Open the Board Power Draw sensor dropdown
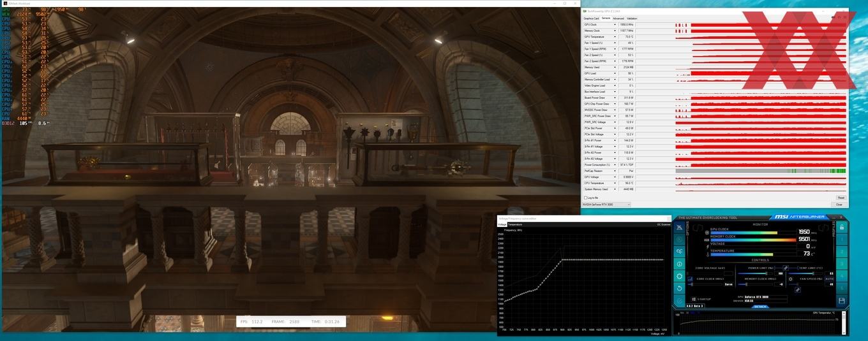 pos(615,98)
